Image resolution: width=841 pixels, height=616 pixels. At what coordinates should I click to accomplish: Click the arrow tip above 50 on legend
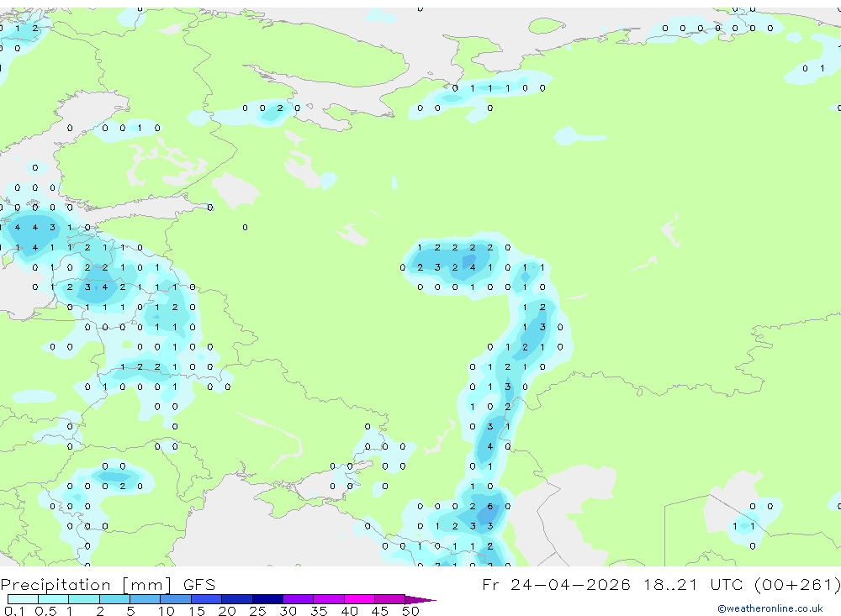tap(421, 600)
